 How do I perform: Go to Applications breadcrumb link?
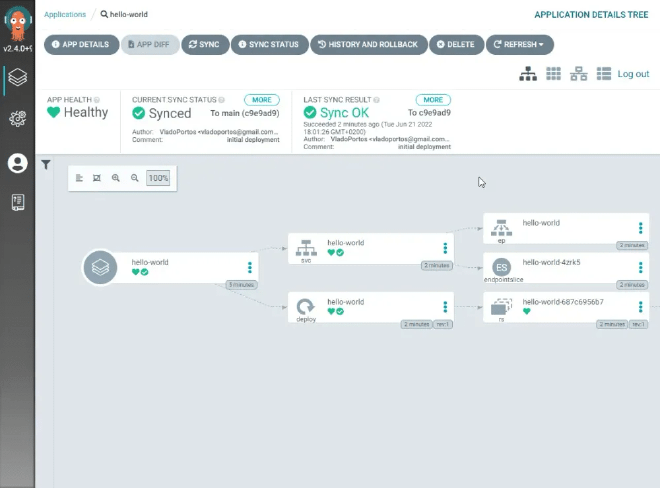point(65,14)
